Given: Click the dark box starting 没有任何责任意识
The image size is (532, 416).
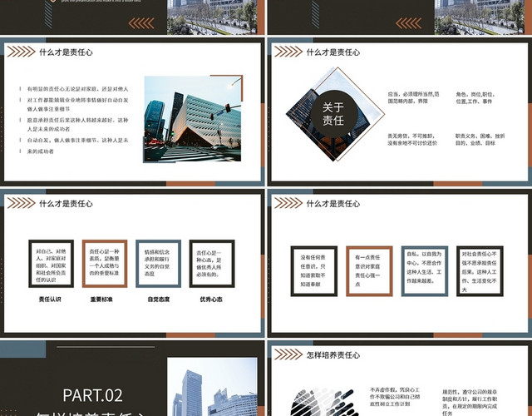Looking at the screenshot, I should click(314, 271).
